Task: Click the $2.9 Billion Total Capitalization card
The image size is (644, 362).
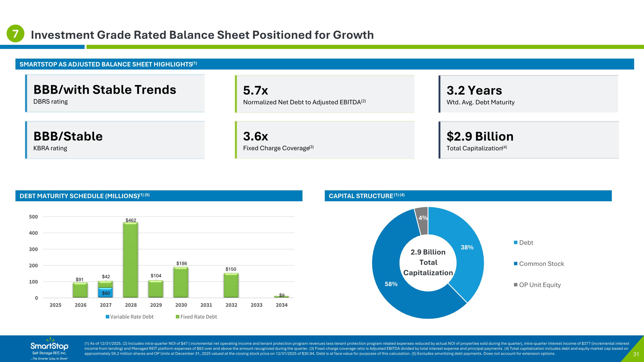Action: 529,140
